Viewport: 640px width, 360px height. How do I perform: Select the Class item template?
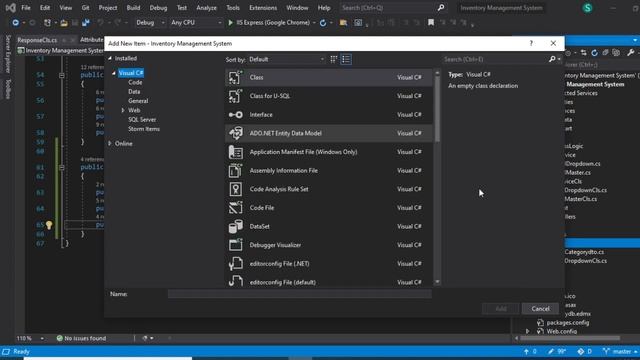tap(329, 77)
